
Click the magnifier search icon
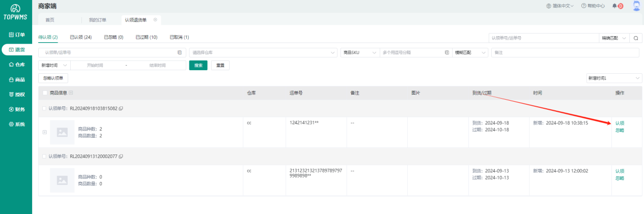tap(636, 38)
